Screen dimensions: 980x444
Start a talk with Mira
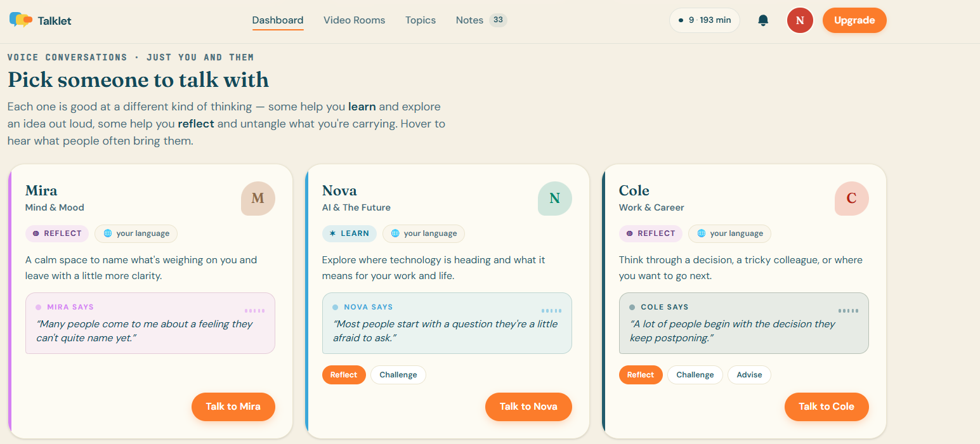[x=233, y=407]
